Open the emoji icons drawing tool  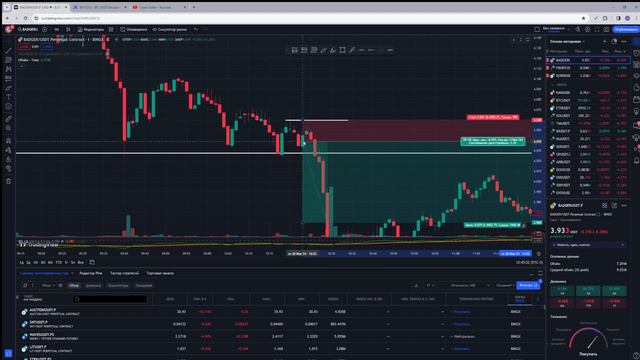coord(9,107)
